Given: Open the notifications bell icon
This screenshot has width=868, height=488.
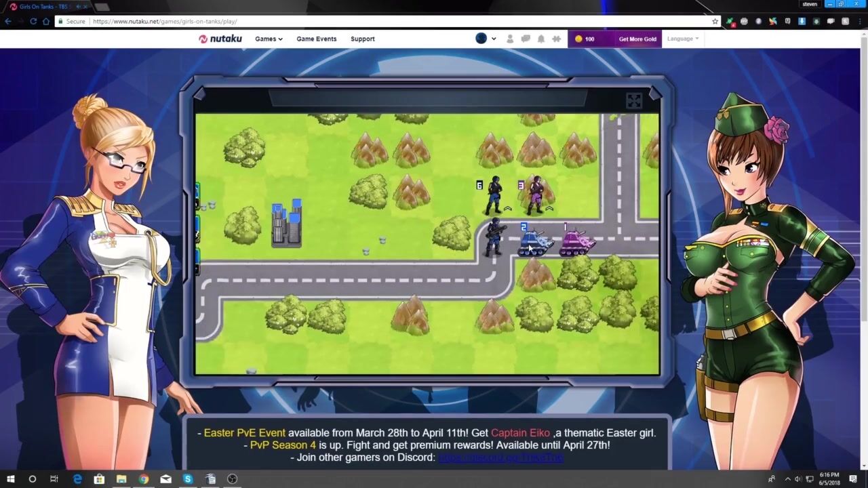Looking at the screenshot, I should [x=541, y=39].
